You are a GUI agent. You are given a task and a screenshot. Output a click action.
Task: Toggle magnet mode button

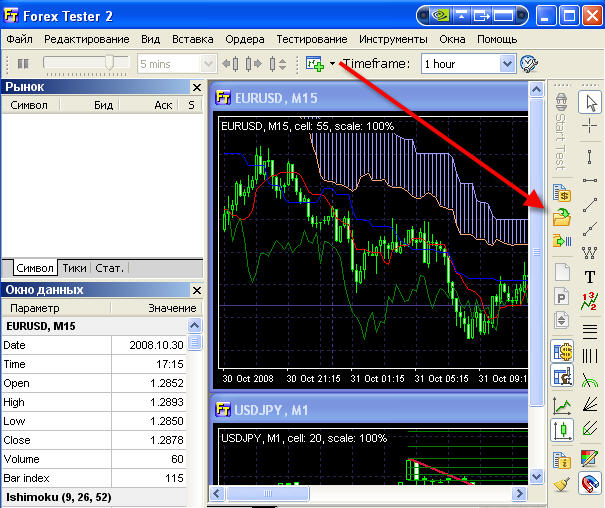point(590,483)
